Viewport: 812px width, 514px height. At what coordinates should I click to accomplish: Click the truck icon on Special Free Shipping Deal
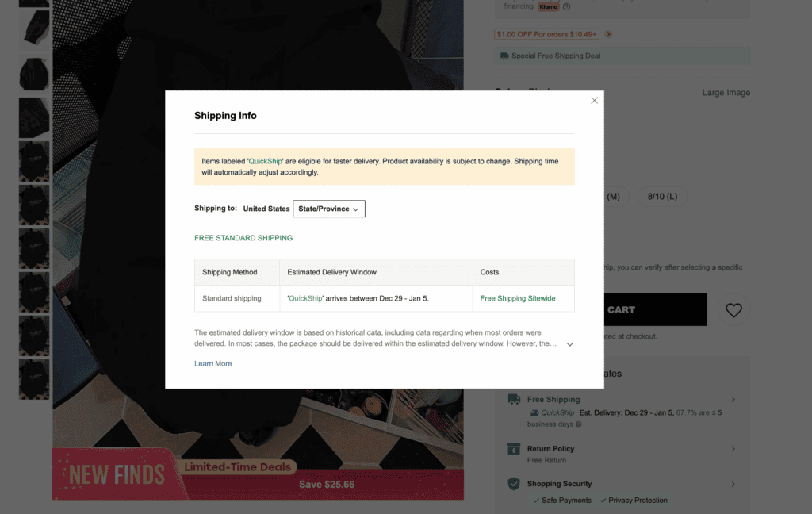coord(504,56)
